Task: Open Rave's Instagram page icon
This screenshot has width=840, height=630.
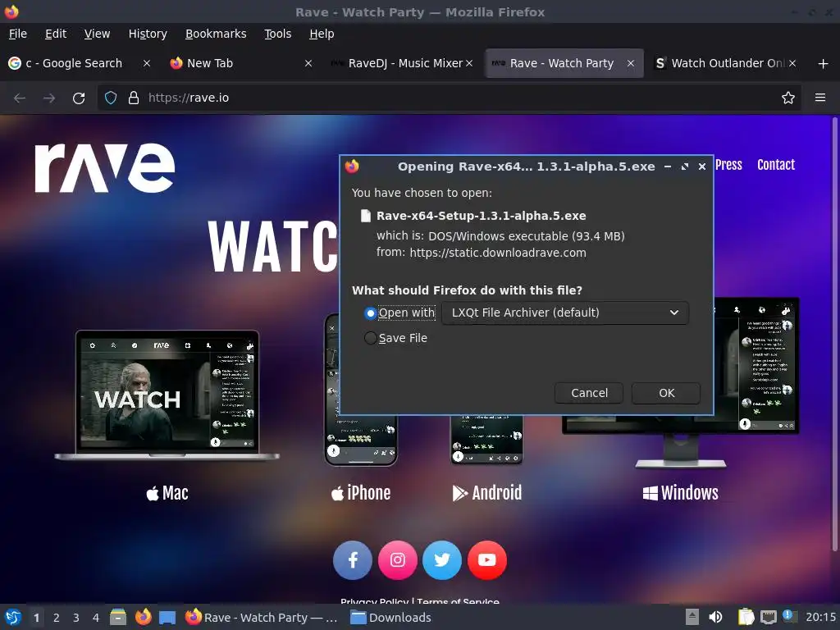Action: coord(398,560)
